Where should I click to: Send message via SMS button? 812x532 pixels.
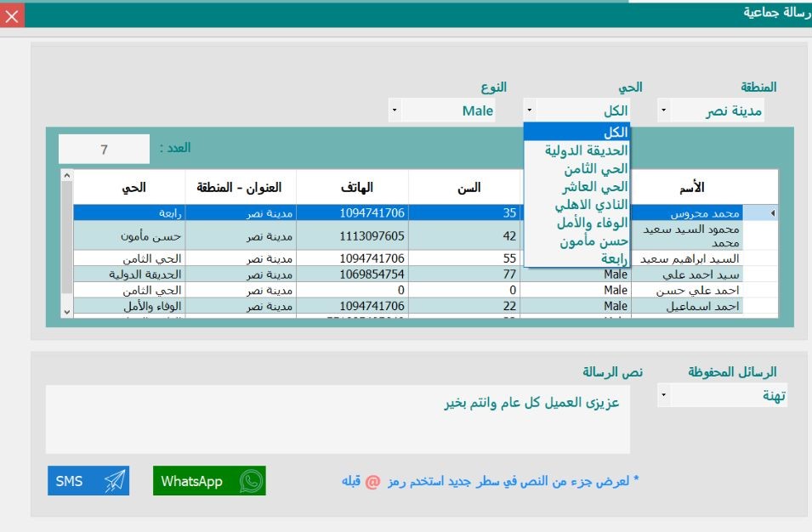click(x=88, y=481)
